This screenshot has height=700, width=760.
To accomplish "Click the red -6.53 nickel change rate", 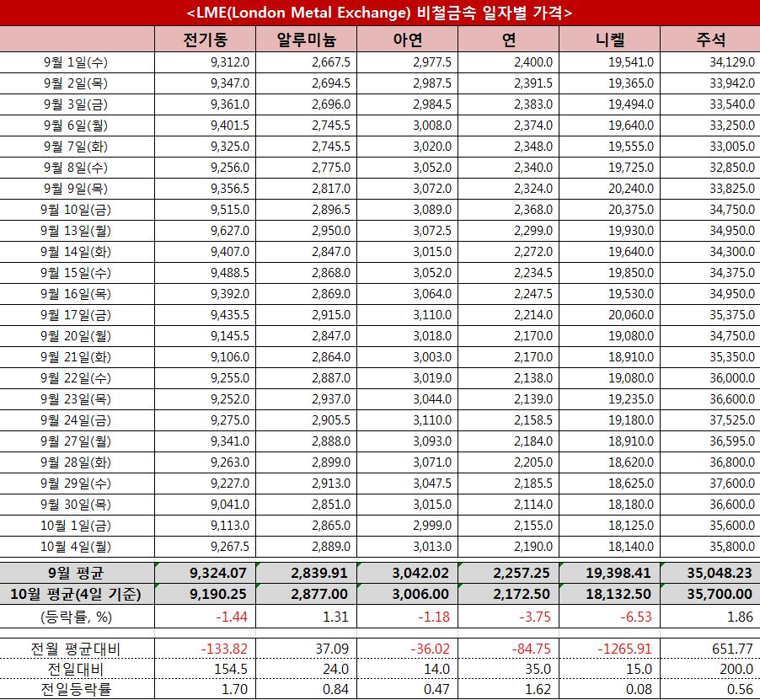I will (636, 617).
